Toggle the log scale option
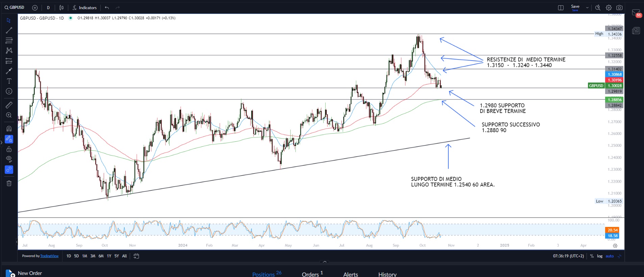Screen dimensions: 644x277 pos(600,256)
